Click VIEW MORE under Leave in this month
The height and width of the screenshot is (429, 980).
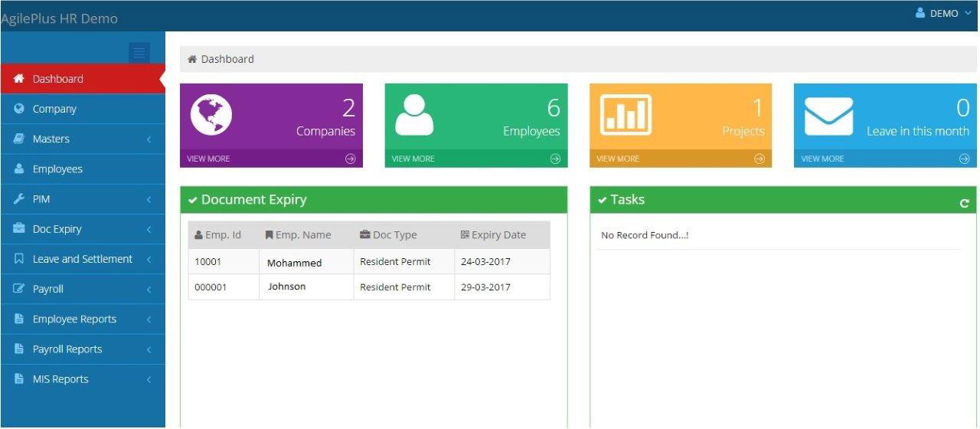coord(822,159)
